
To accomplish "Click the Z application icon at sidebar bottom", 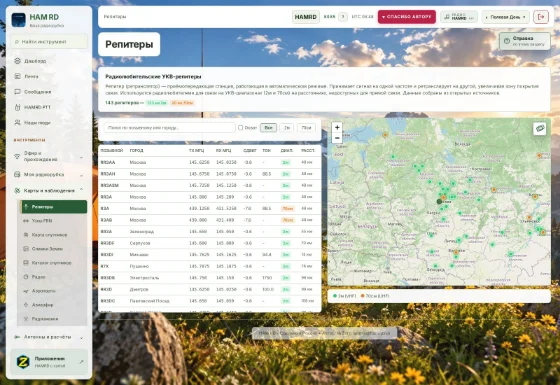I will click(23, 362).
